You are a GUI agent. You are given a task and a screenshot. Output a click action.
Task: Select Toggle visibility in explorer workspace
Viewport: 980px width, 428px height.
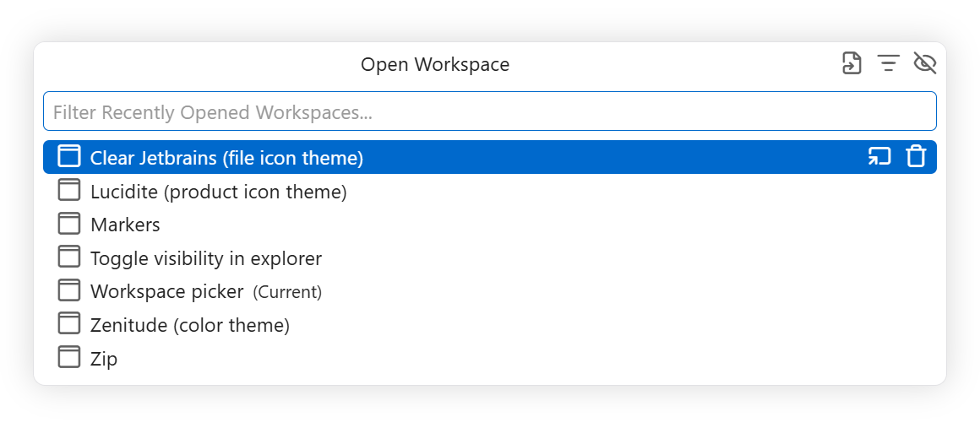click(x=489, y=258)
